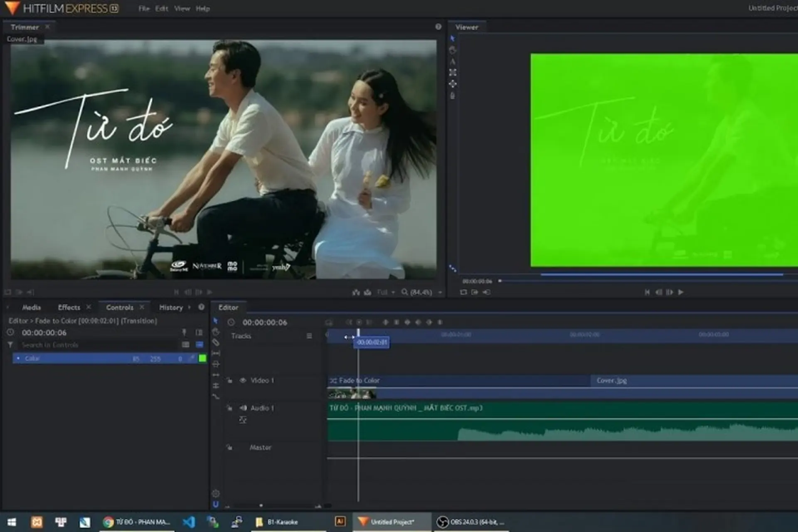Screen dimensions: 798x532
Task: Open the Media tab
Action: click(32, 308)
